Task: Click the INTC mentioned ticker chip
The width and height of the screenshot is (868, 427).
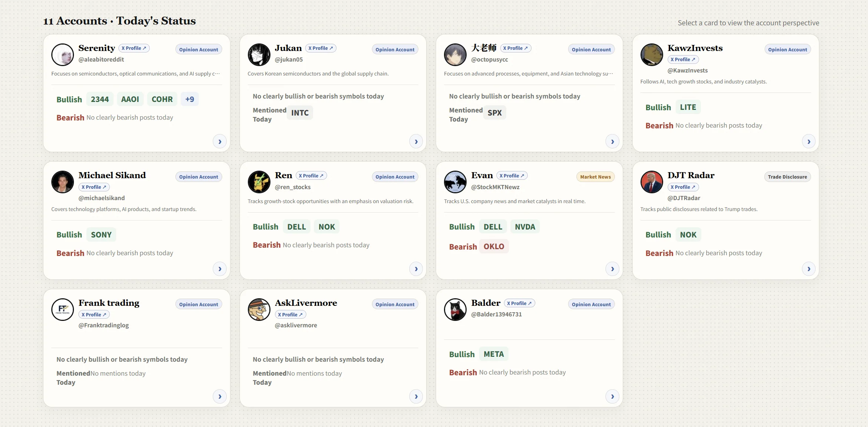Action: pyautogui.click(x=300, y=113)
